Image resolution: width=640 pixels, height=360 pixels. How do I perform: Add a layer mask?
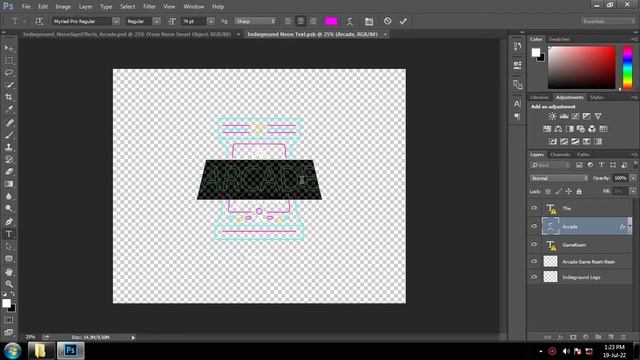coord(573,337)
